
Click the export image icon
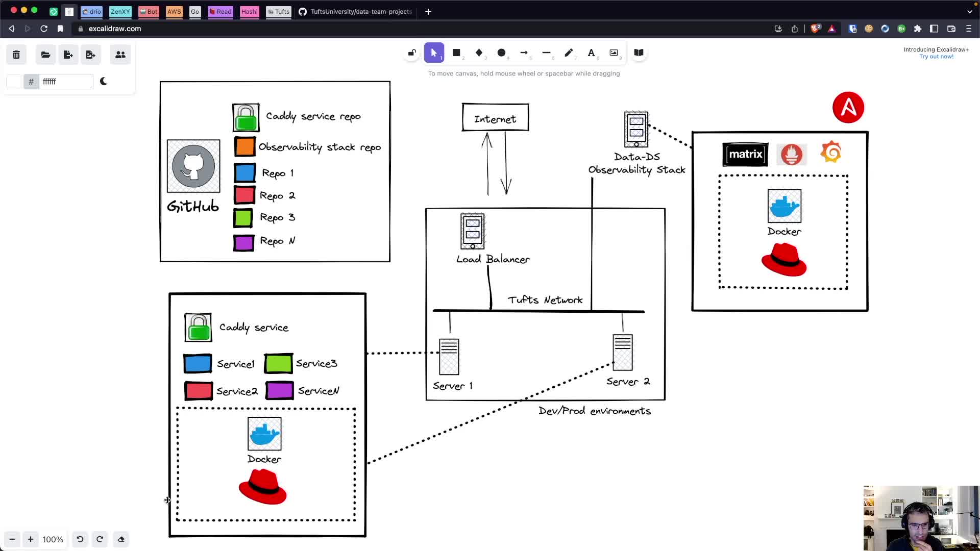tap(90, 55)
